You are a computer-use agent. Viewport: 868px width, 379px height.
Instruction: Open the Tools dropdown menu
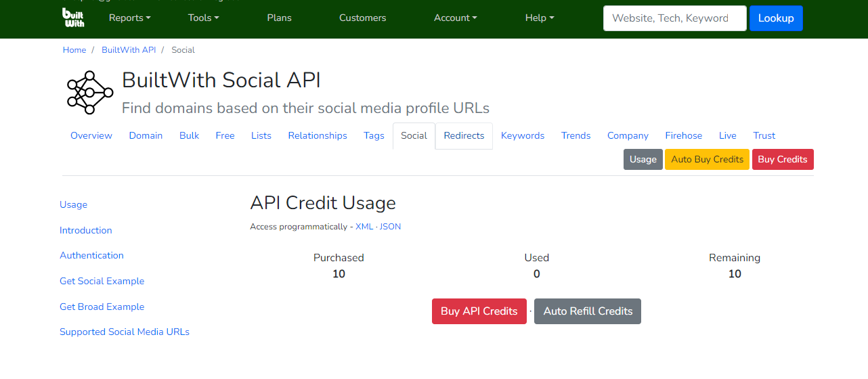[x=203, y=18]
